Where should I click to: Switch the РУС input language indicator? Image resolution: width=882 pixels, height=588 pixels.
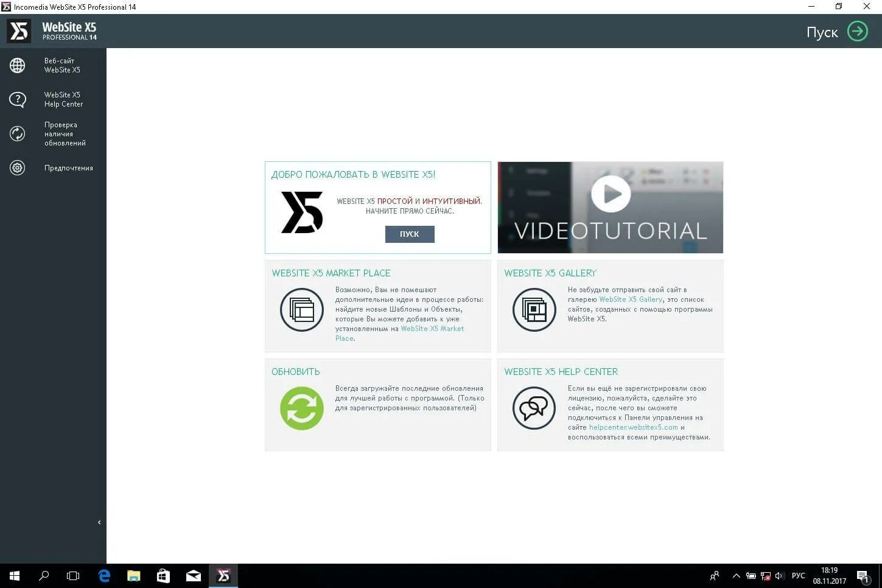[799, 576]
